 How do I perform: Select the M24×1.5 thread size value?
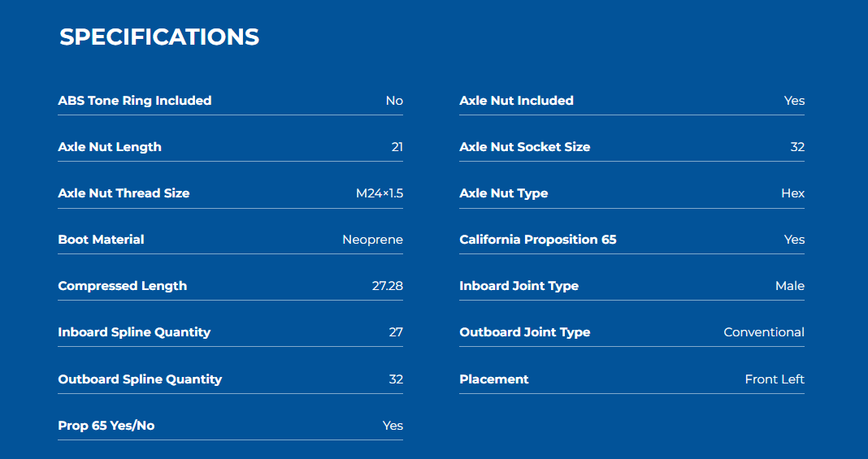pyautogui.click(x=380, y=193)
